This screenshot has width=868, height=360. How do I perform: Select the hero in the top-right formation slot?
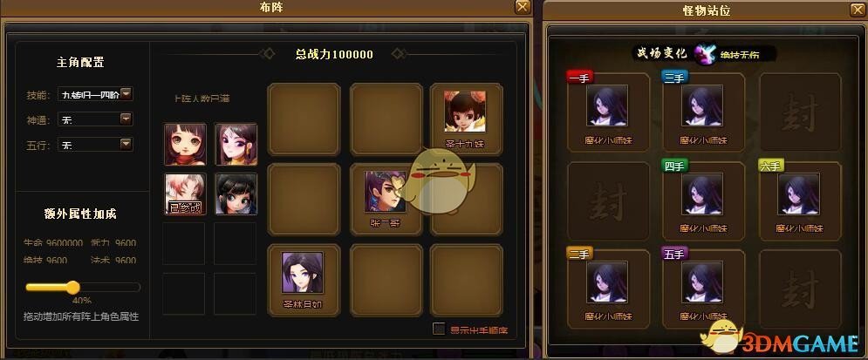465,112
